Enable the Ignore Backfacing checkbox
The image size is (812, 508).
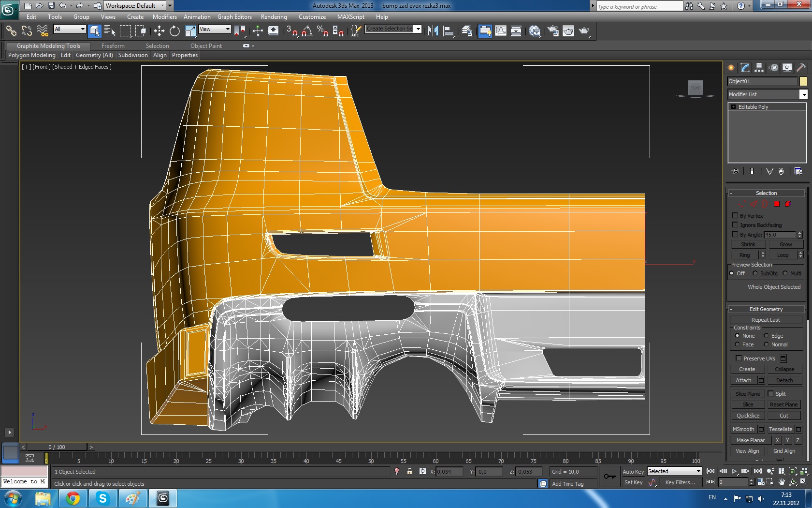(x=735, y=225)
